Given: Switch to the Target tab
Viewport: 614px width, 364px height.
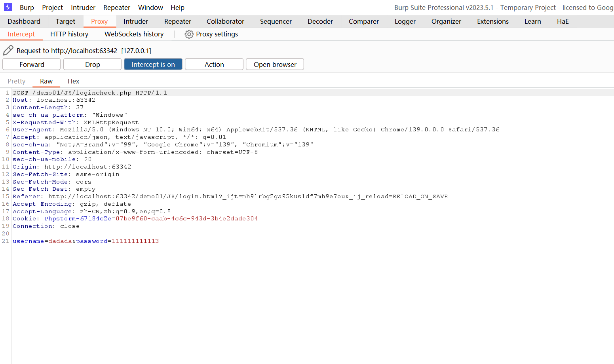Looking at the screenshot, I should point(65,21).
